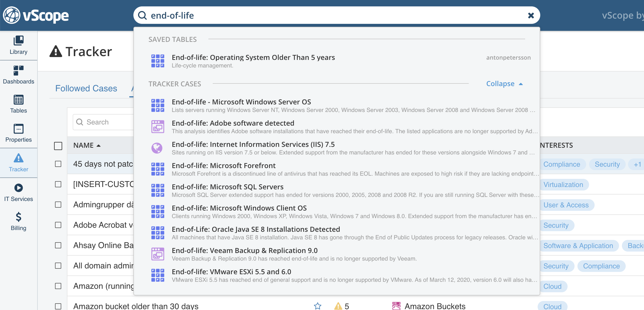Image resolution: width=644 pixels, height=310 pixels.
Task: Check the All domain admin row checkbox
Action: (x=58, y=266)
